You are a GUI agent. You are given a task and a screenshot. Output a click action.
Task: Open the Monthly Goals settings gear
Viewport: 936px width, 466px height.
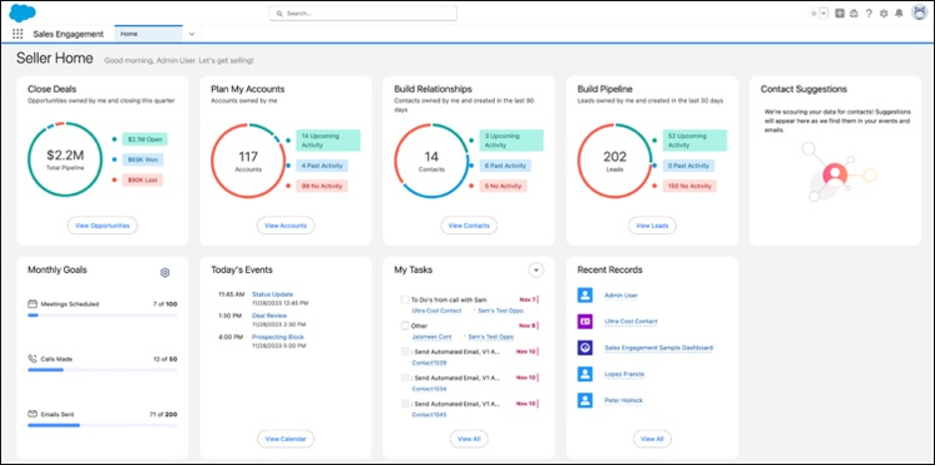165,272
